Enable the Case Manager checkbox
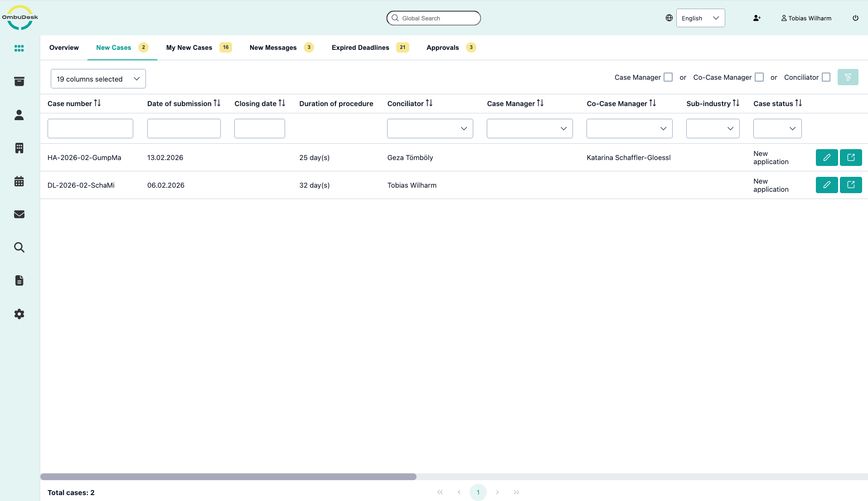Screen dimensions: 868x501 click(668, 78)
